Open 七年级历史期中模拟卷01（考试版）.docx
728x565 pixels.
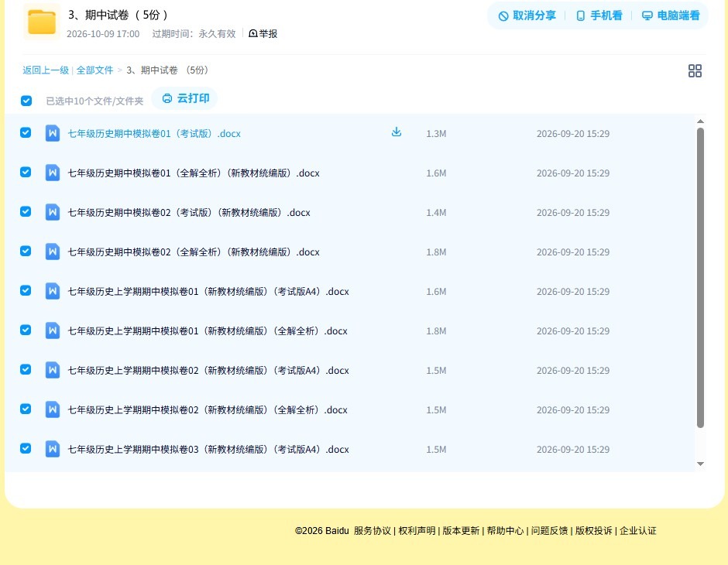point(154,134)
